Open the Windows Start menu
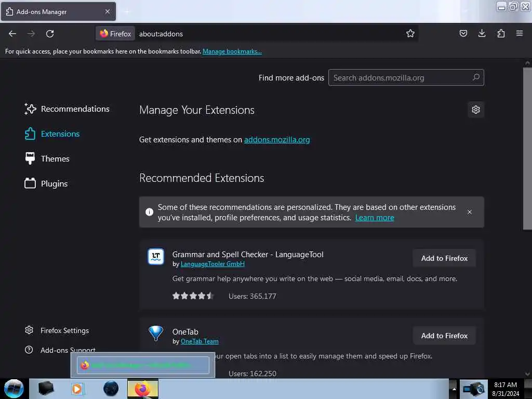 (x=14, y=389)
